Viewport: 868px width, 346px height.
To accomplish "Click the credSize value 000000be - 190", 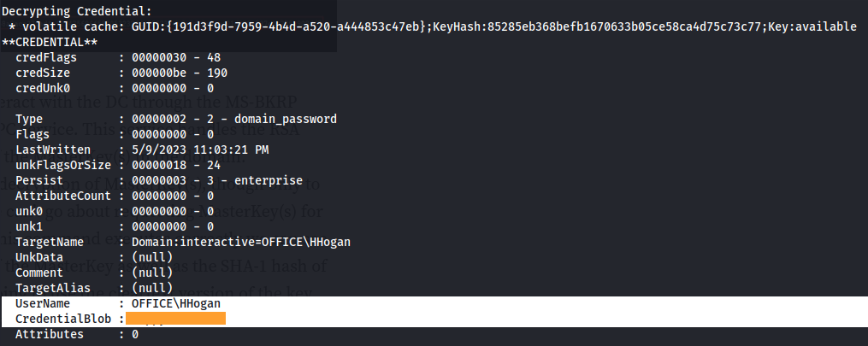I will tap(180, 73).
